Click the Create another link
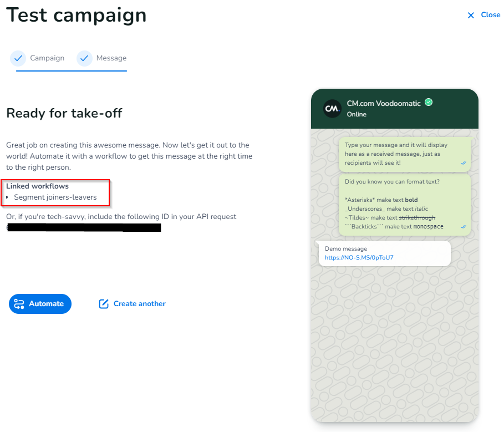The width and height of the screenshot is (504, 432). (139, 304)
